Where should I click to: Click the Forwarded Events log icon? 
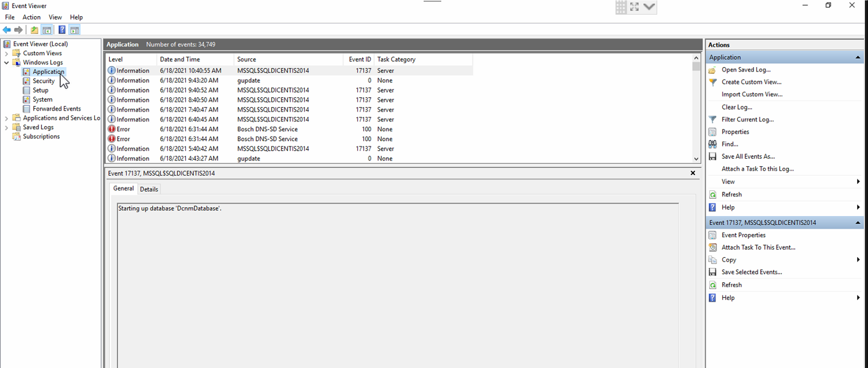(26, 109)
